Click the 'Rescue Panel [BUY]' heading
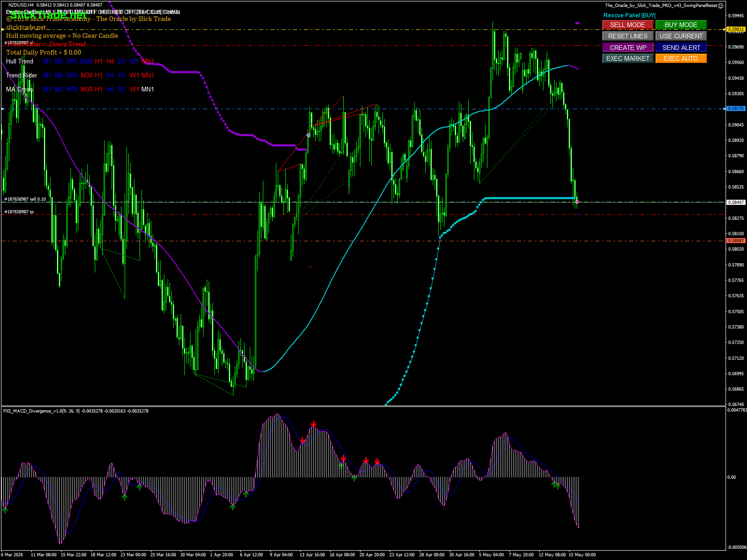Image resolution: width=747 pixels, height=560 pixels. [x=629, y=15]
